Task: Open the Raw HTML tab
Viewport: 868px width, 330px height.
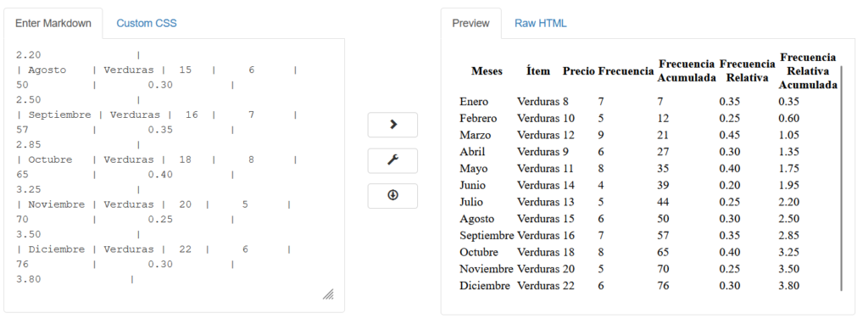Action: click(x=540, y=23)
